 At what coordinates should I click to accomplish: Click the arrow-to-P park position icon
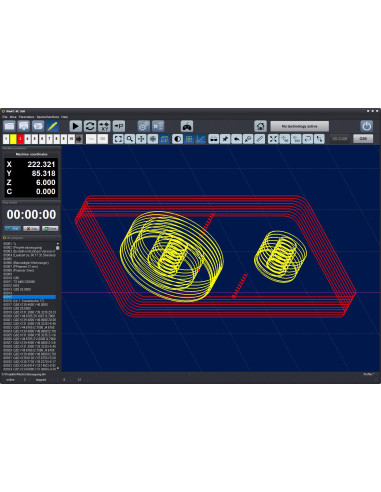click(119, 126)
